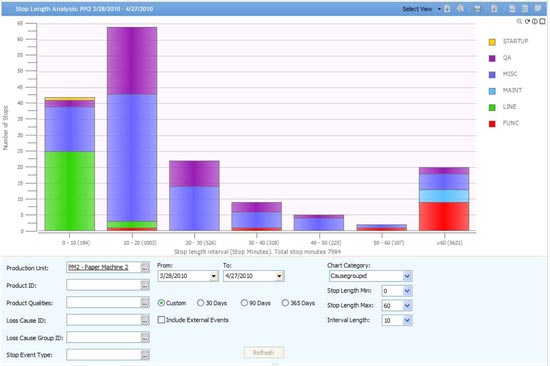Click the purple QA segment of the 10-20 bar
This screenshot has width=550, height=366.
click(132, 61)
